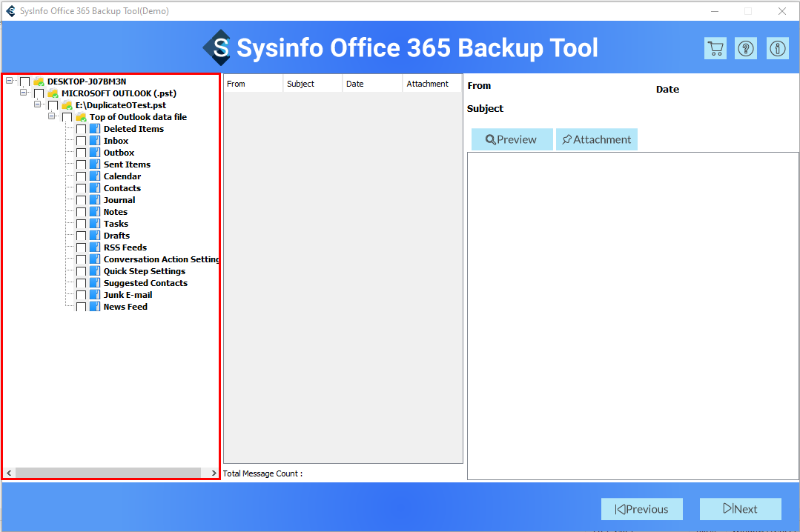
Task: Click the Calendar folder icon
Action: [94, 176]
